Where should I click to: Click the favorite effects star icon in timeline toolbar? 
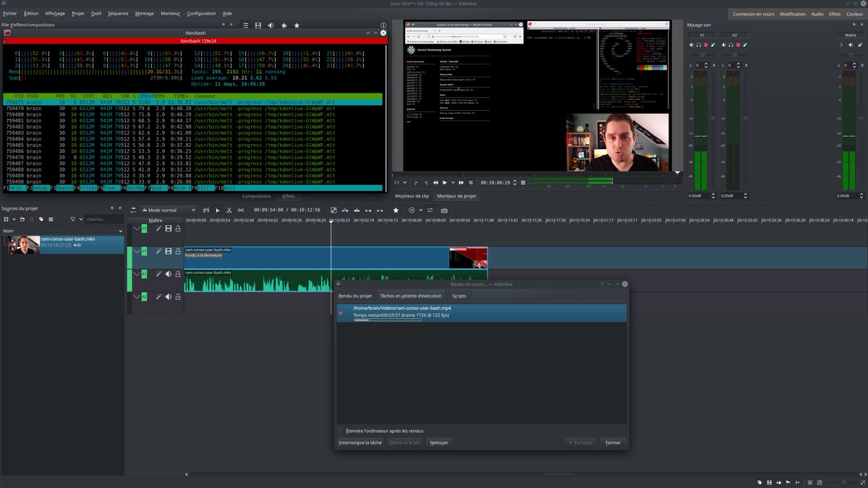396,210
